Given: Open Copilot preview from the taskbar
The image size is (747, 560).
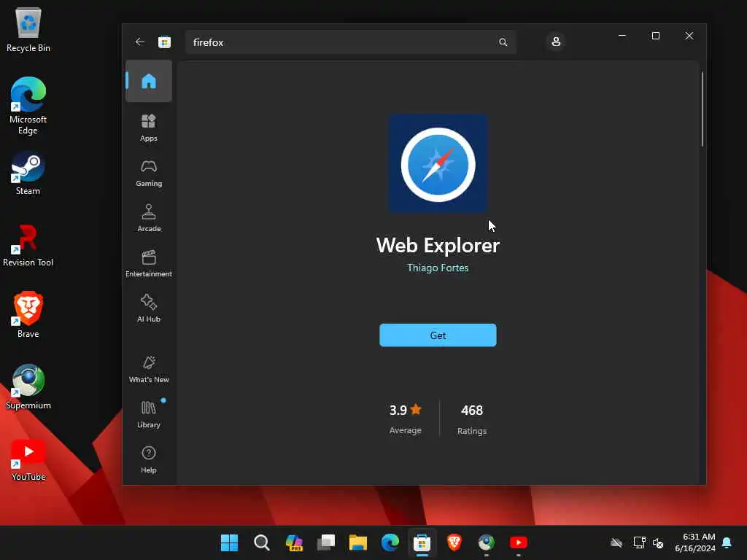Looking at the screenshot, I should 294,542.
